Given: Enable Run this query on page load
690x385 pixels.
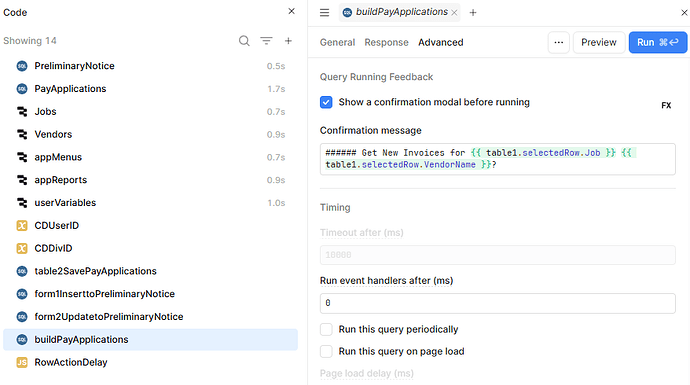Looking at the screenshot, I should pyautogui.click(x=326, y=351).
